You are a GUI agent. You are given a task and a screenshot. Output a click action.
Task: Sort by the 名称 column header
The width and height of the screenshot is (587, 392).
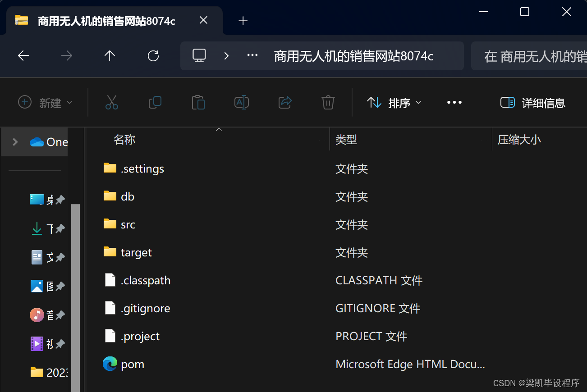(x=124, y=140)
